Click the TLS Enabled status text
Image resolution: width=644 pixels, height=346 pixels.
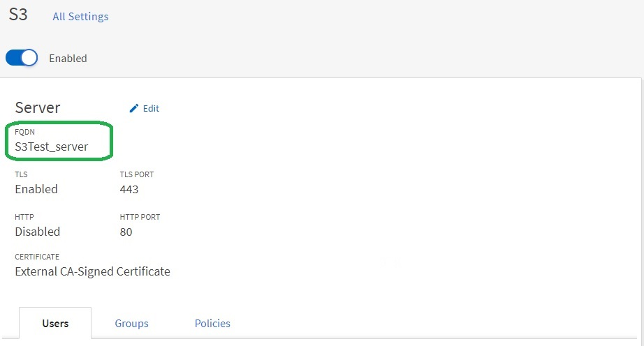tap(36, 189)
